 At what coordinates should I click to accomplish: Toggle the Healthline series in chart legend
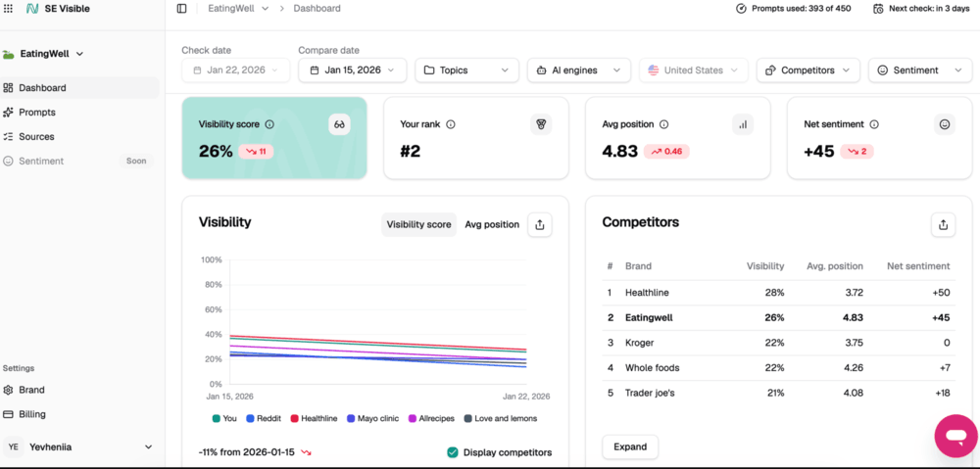(314, 418)
